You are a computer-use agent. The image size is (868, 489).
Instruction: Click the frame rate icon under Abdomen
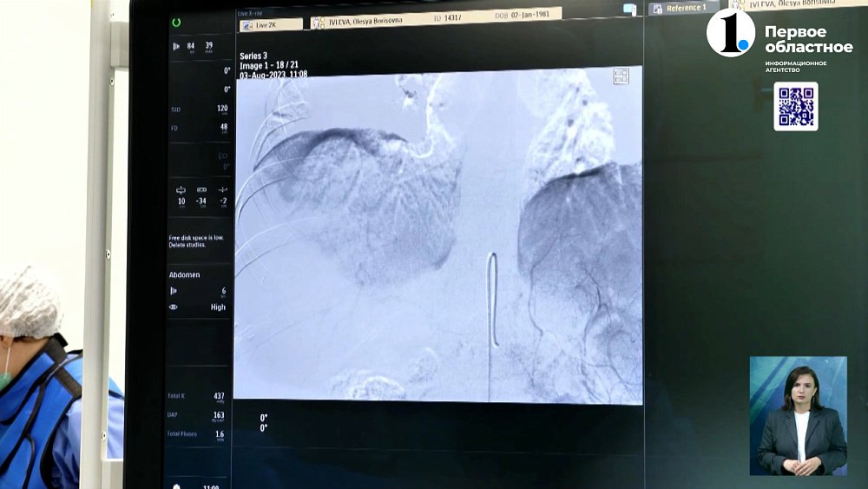(174, 291)
